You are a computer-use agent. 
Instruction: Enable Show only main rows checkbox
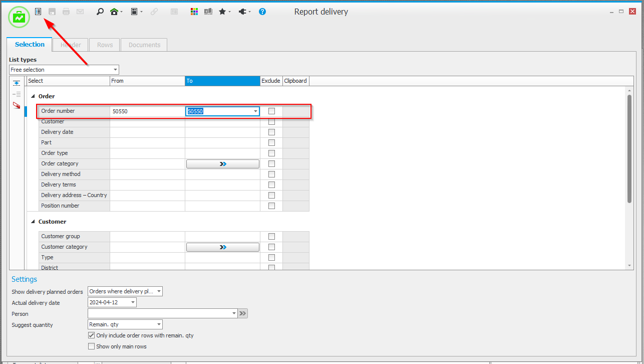point(91,346)
